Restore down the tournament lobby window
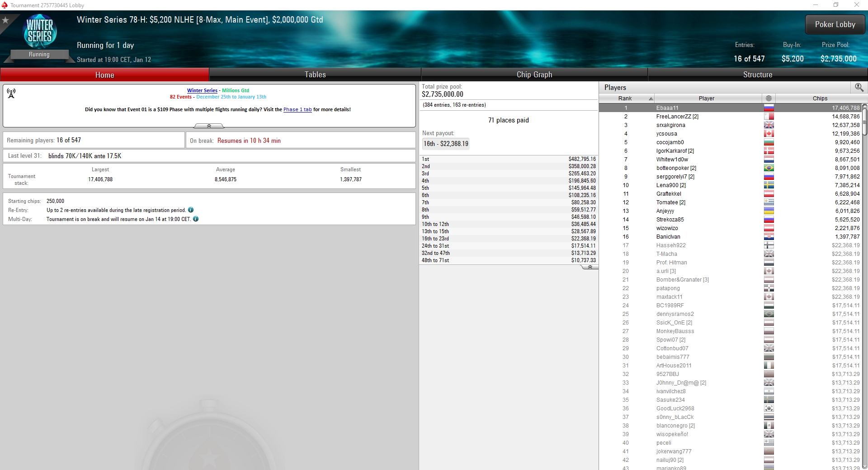 836,5
